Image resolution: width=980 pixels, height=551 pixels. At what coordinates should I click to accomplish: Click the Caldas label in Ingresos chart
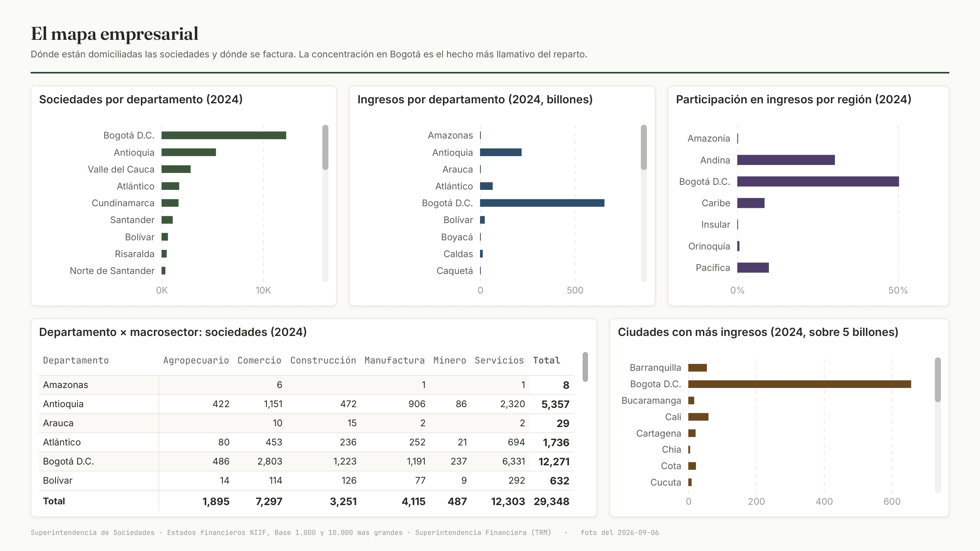coord(458,254)
